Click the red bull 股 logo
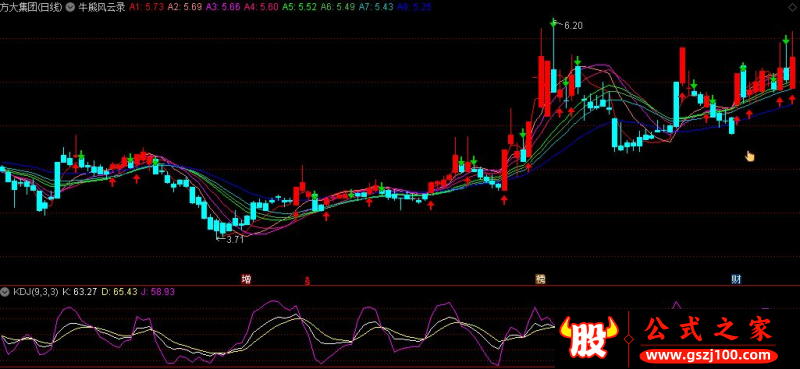Viewport: 800px width, 369px height. pos(588,338)
